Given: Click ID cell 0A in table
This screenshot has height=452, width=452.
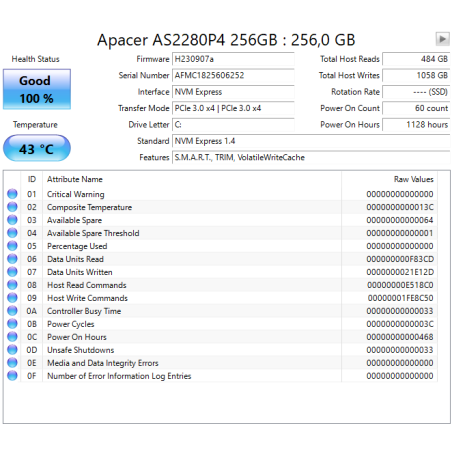Looking at the screenshot, I should (32, 311).
